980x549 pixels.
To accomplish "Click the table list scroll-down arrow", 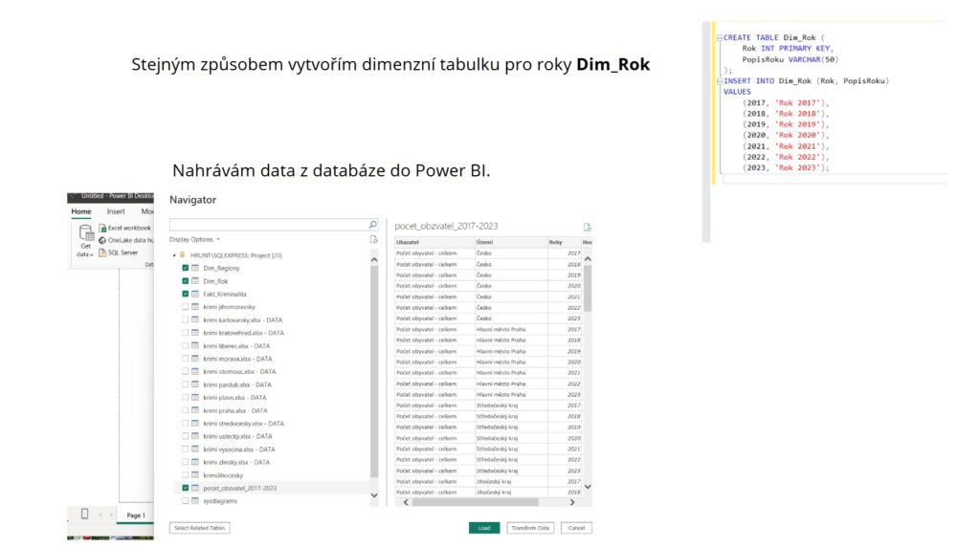I will tap(374, 495).
